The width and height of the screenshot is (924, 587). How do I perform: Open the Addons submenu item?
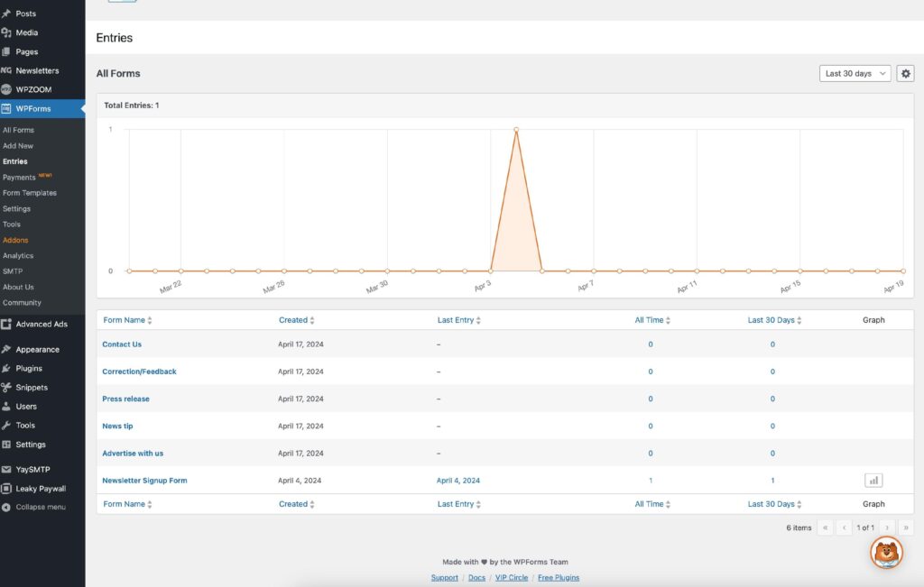[x=15, y=240]
